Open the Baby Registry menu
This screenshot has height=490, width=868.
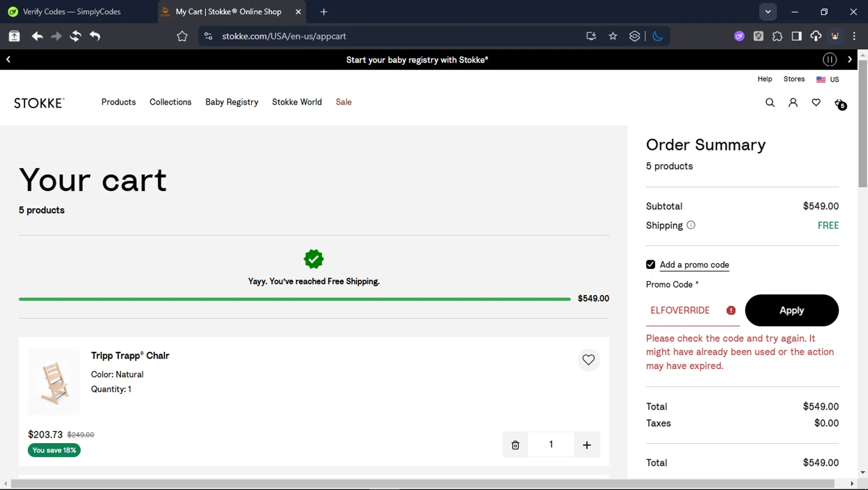tap(231, 102)
